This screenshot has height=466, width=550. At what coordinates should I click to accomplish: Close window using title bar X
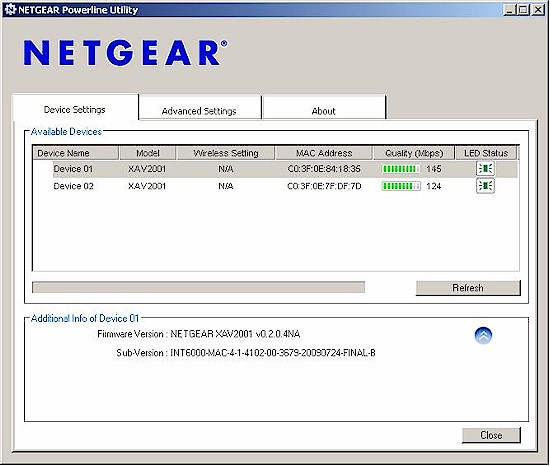point(538,9)
